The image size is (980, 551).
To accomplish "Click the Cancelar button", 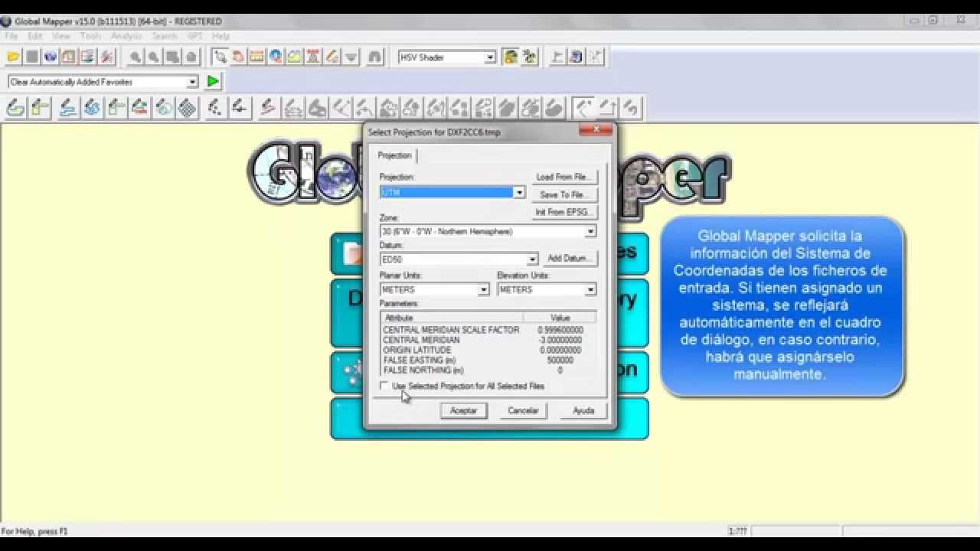I will [524, 411].
